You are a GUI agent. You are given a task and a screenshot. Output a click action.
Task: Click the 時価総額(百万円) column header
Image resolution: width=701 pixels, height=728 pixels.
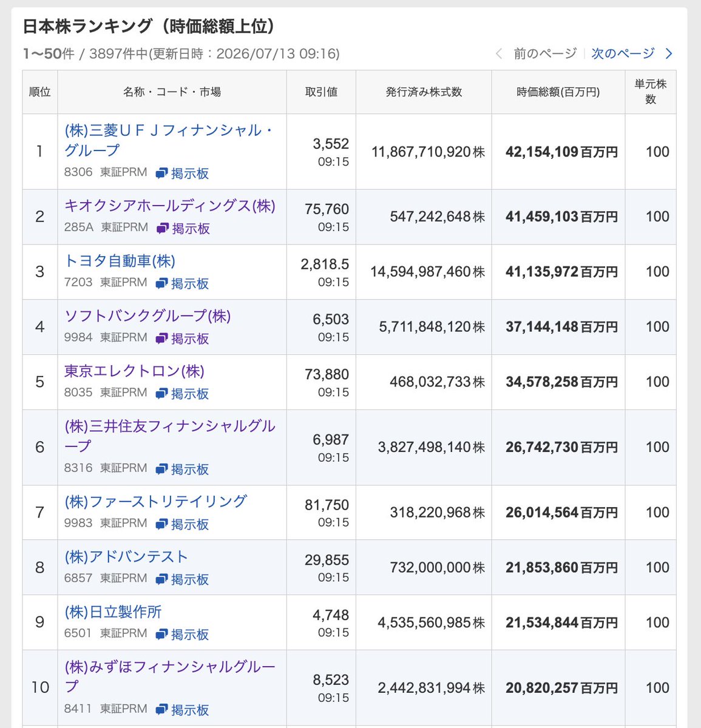click(558, 92)
